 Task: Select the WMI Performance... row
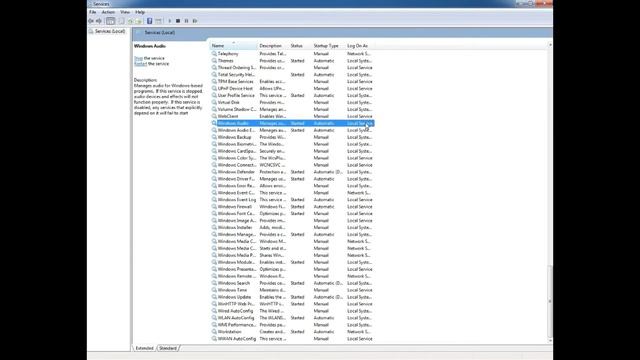click(x=292, y=324)
